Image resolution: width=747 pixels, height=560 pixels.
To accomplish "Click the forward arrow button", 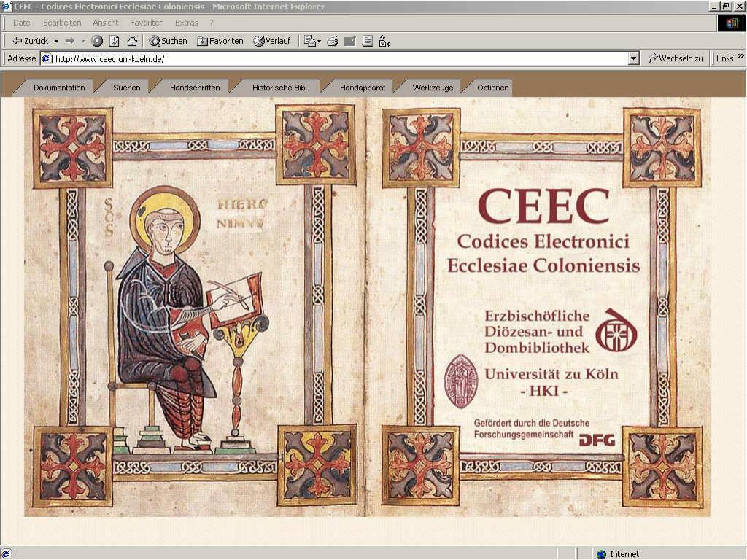I will pyautogui.click(x=71, y=42).
